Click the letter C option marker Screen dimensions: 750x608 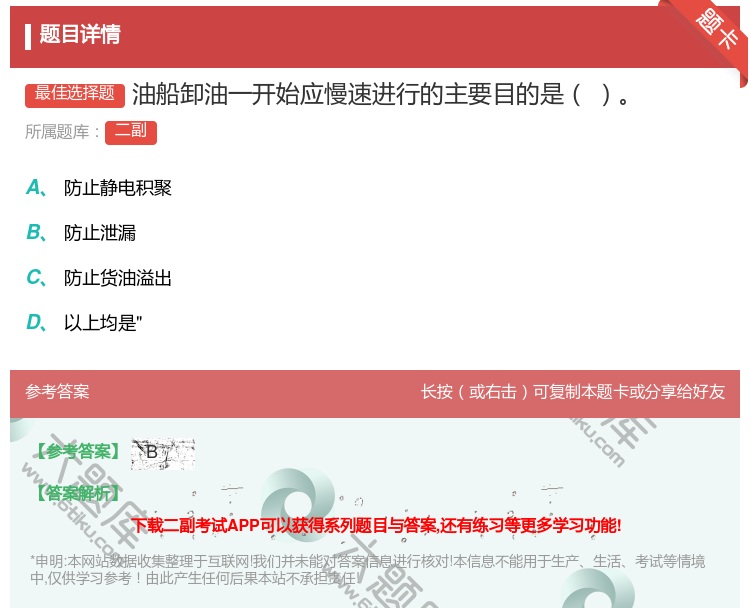pyautogui.click(x=36, y=277)
